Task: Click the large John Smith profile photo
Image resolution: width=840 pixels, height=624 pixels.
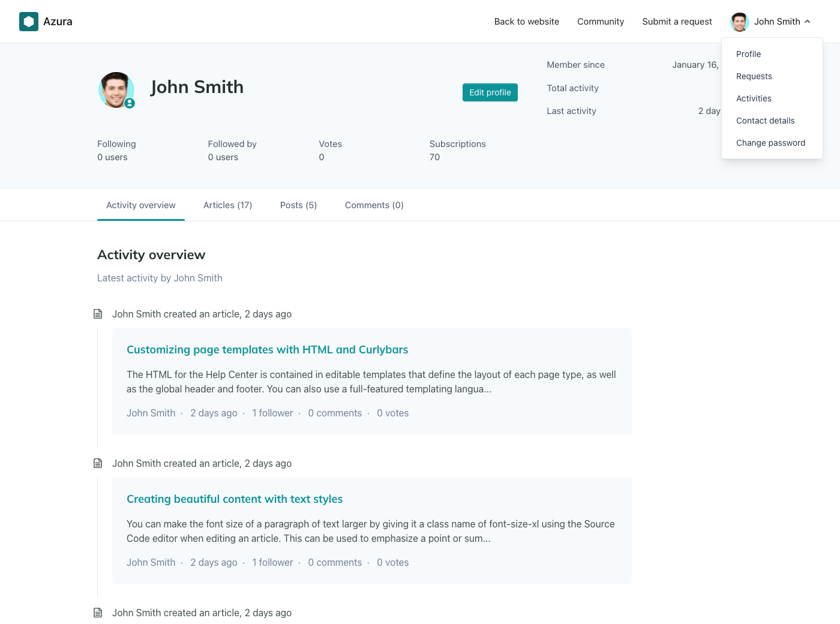Action: click(115, 89)
